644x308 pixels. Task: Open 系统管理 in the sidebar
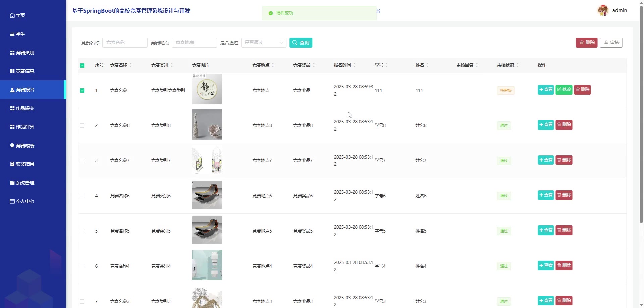pyautogui.click(x=25, y=183)
